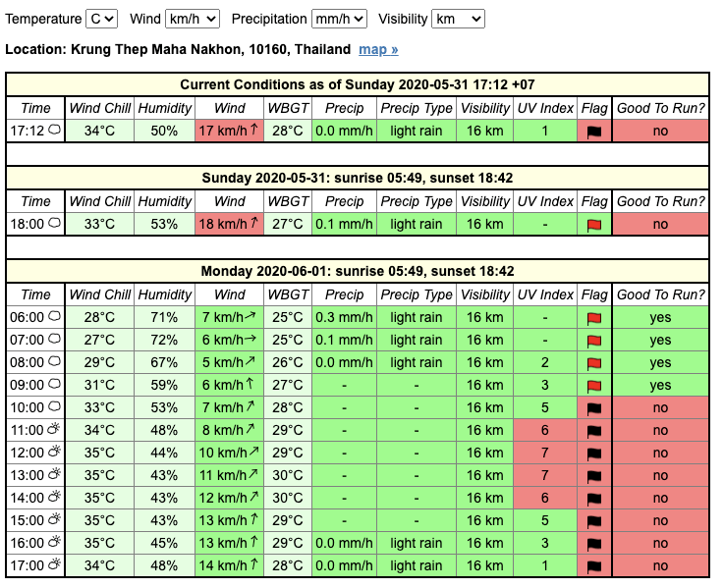Click the black flag in the 17:12 row
The width and height of the screenshot is (724, 588).
tap(593, 131)
